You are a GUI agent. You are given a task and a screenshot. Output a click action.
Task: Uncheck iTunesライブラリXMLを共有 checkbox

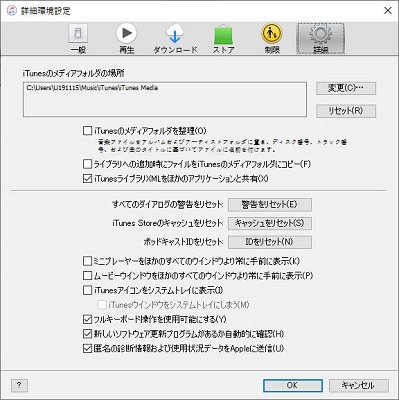pos(87,179)
